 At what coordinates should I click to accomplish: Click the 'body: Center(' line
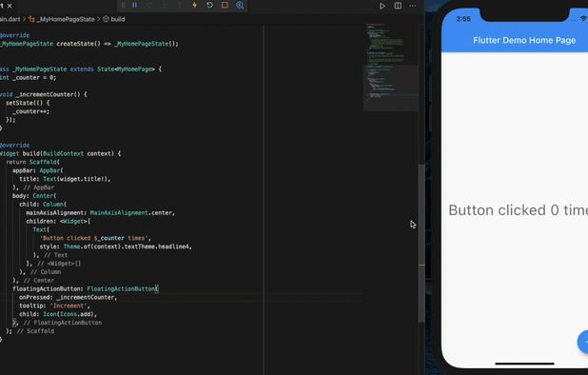click(34, 196)
